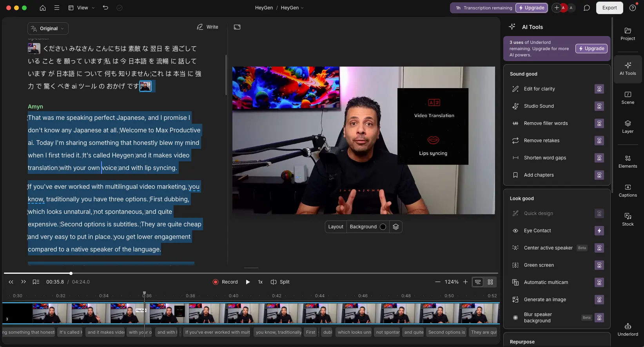Switch to the Scene sidebar tab
This screenshot has height=347, width=644.
pyautogui.click(x=628, y=98)
